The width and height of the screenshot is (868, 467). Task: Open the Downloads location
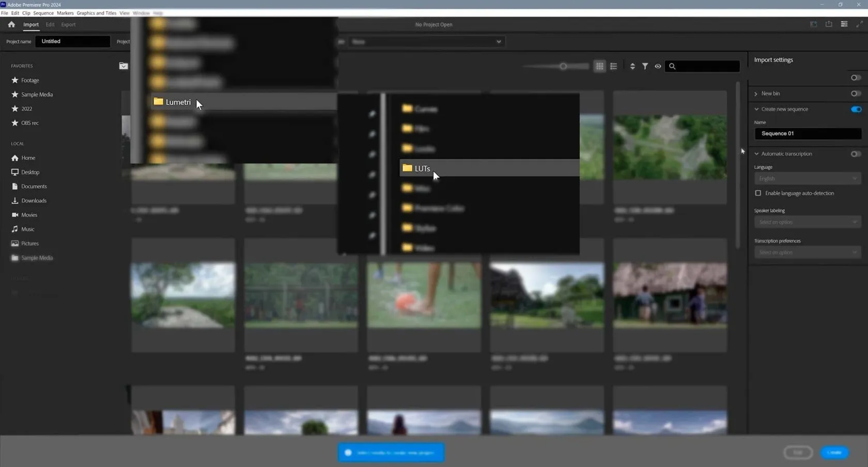coord(34,201)
